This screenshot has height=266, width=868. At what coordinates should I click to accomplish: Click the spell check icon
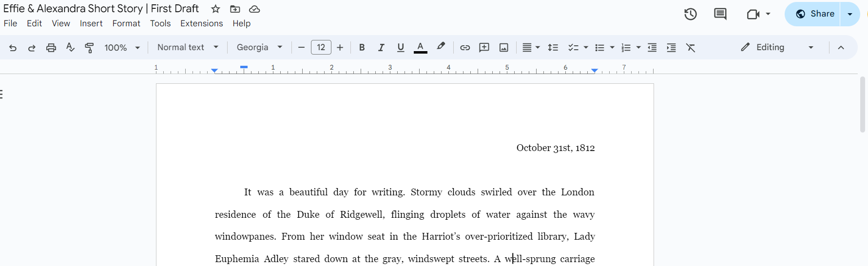pos(70,47)
